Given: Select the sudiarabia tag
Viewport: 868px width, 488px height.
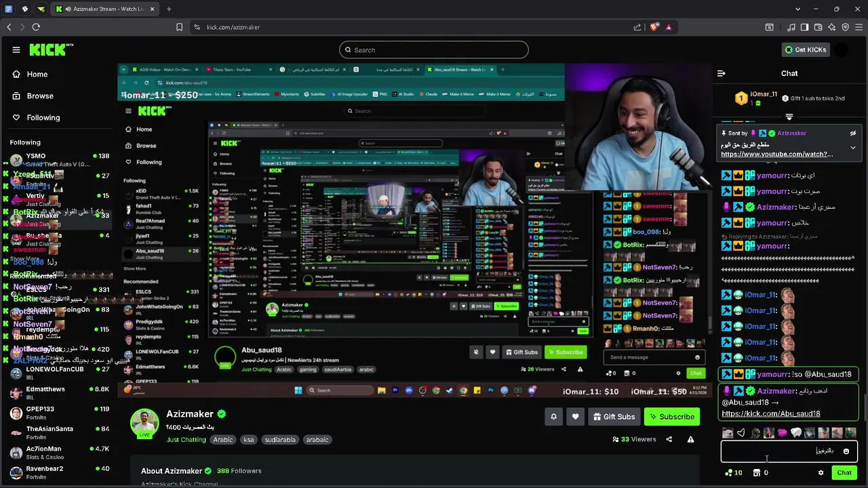Looking at the screenshot, I should (280, 440).
